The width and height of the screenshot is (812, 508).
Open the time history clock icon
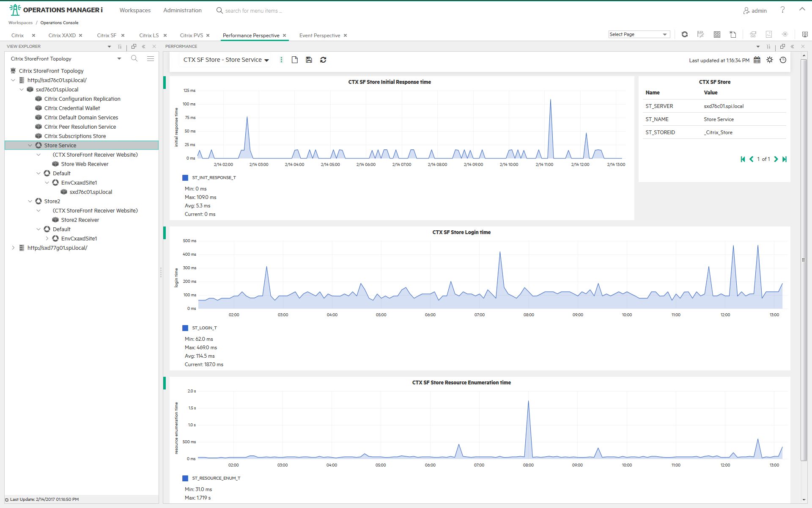pos(783,60)
